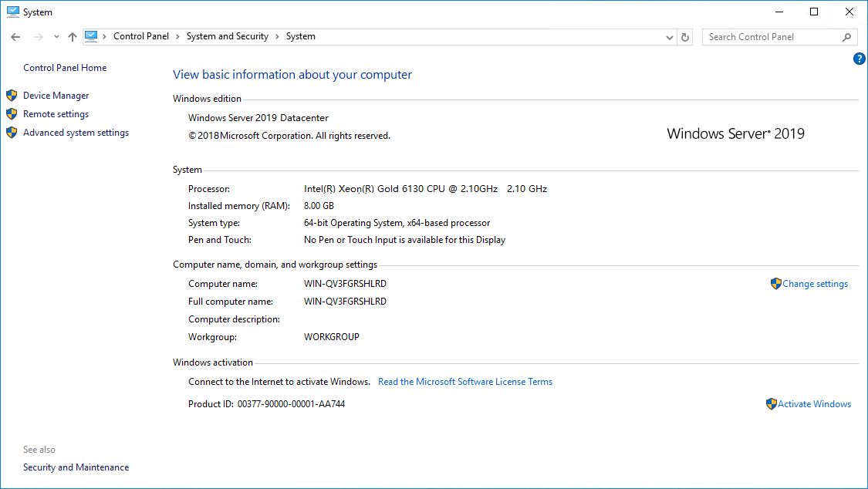Open the recent locations dropdown arrow
The width and height of the screenshot is (868, 489).
point(56,37)
